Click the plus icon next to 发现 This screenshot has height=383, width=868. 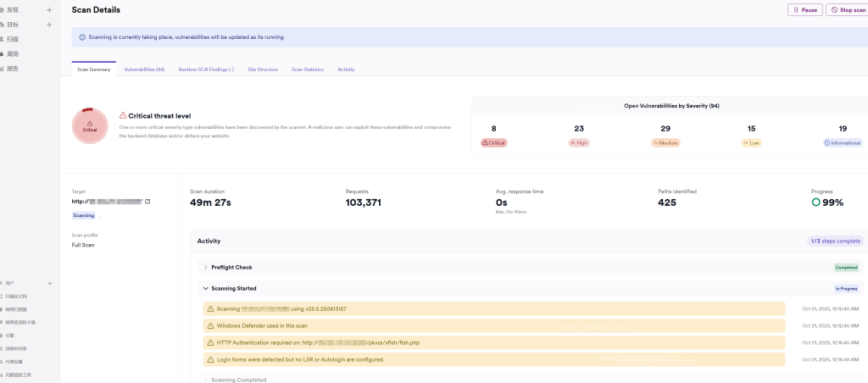tap(49, 10)
